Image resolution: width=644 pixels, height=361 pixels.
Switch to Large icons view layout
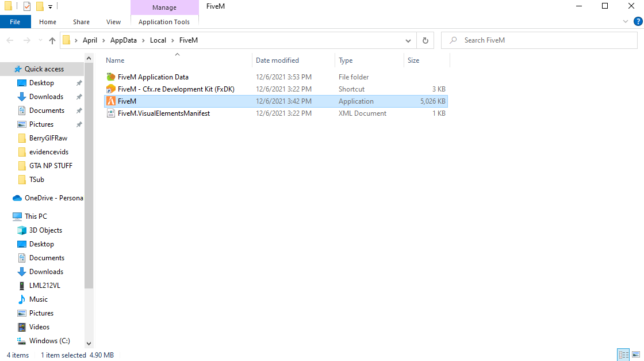click(636, 355)
